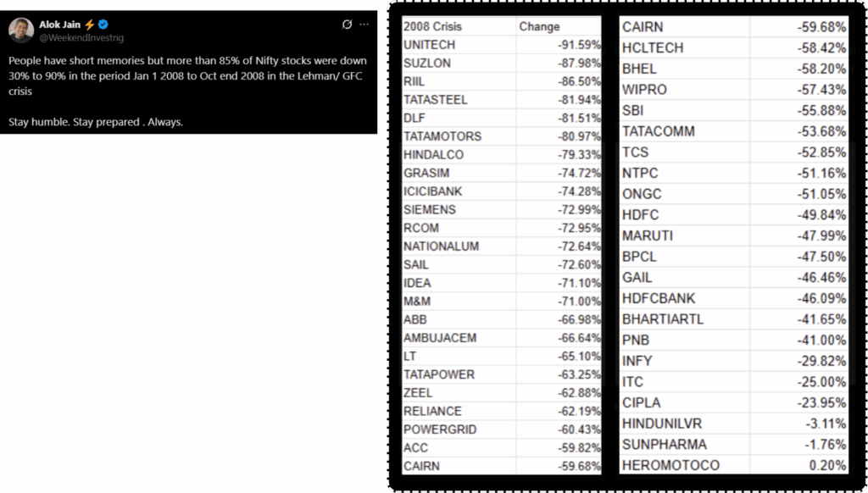The image size is (868, 493).
Task: Open the @WeekendInvestng handle link
Action: pos(81,37)
